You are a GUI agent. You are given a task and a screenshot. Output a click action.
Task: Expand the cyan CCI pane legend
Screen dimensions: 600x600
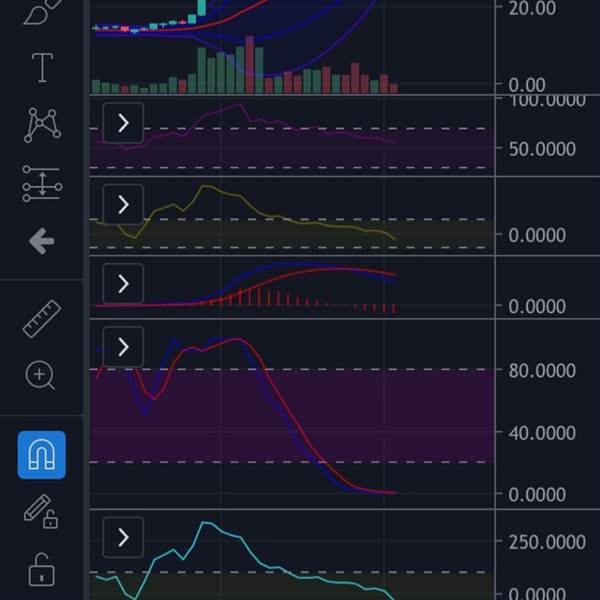pos(123,537)
